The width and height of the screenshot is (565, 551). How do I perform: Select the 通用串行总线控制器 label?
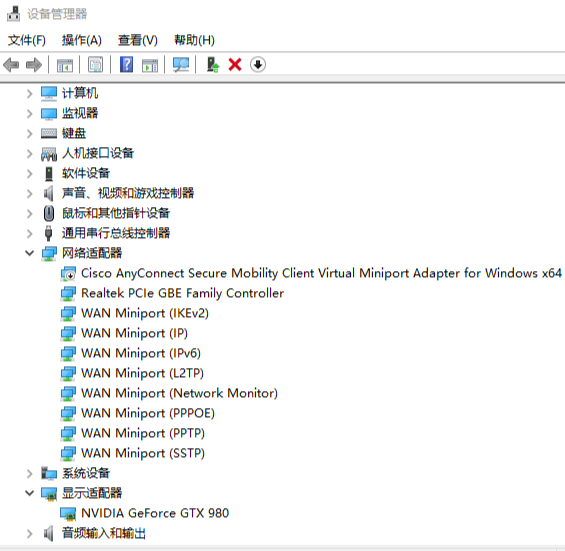click(x=116, y=233)
